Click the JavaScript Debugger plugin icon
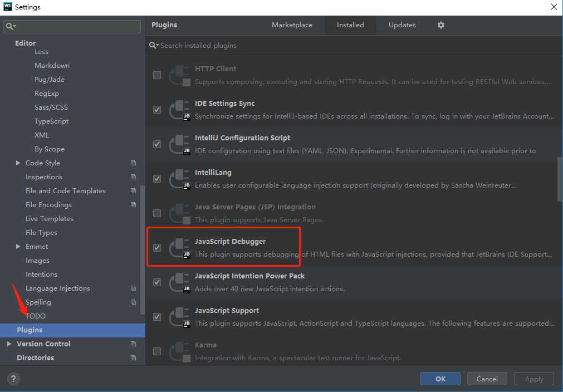Screen dimensions: 563x392 coord(179,248)
